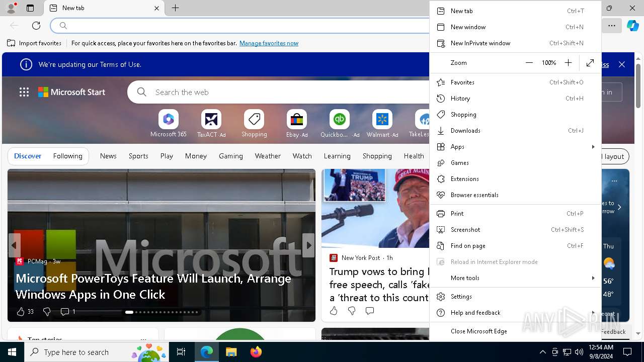Expand the Apps submenu
Screen dimensions: 644x362
[515, 147]
